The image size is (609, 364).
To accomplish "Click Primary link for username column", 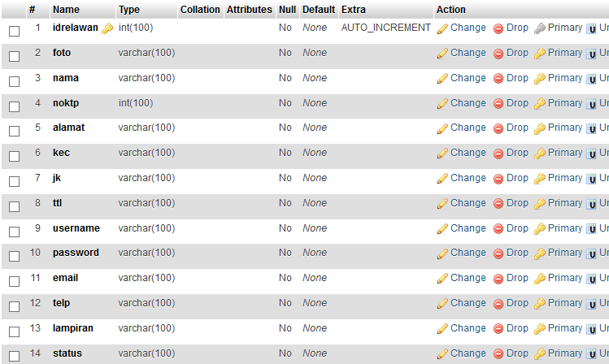I will 564,228.
